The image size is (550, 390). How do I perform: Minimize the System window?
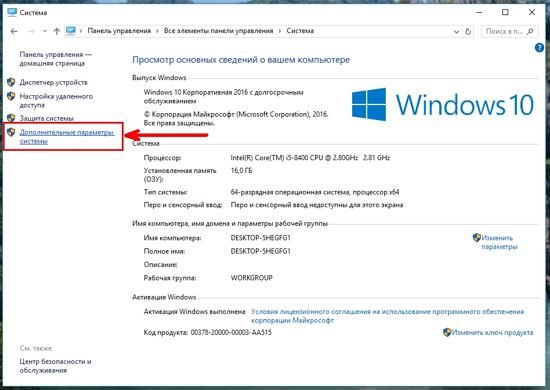coord(479,12)
